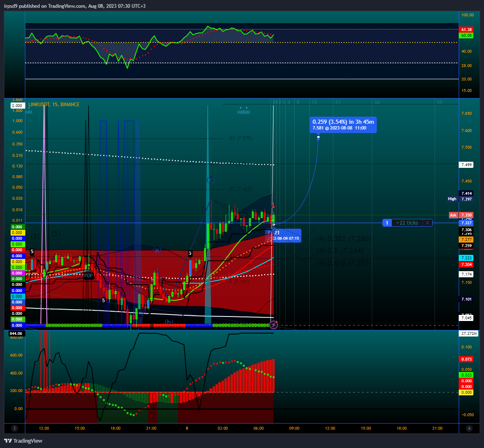Viewport: 484px width, 448px height.
Task: Click the red 61.38 RSI label
Action: coord(466,30)
